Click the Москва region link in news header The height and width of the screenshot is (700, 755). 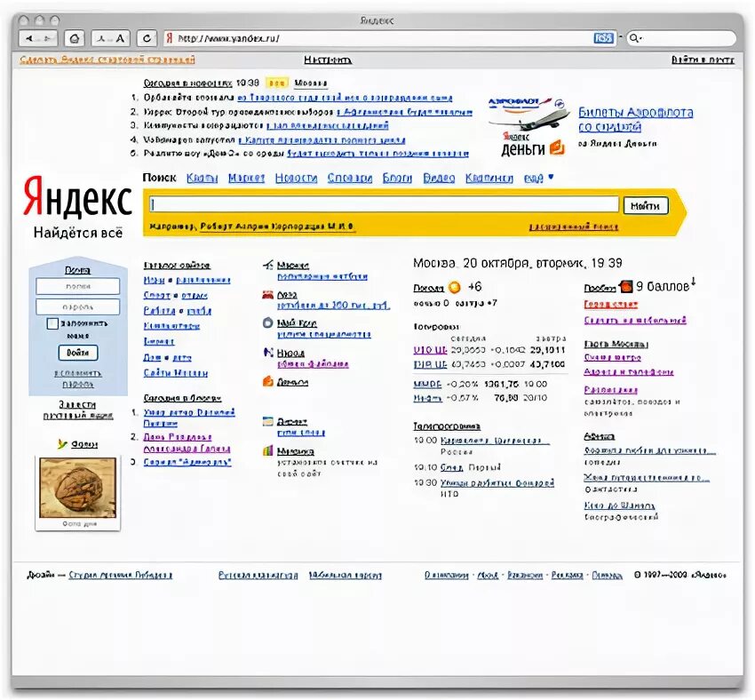311,84
